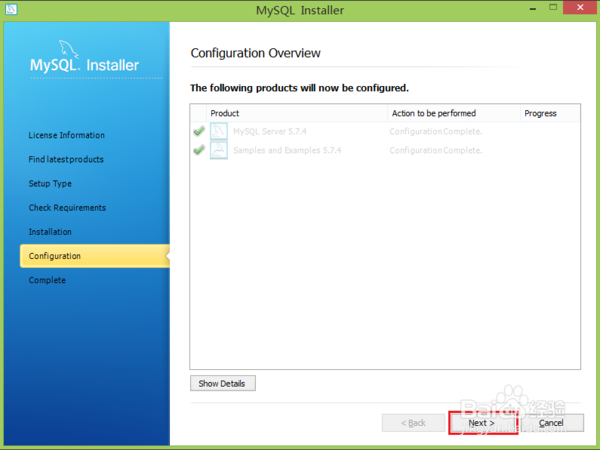Click the disabled Back button
Screen dimensions: 600x450
pos(413,423)
